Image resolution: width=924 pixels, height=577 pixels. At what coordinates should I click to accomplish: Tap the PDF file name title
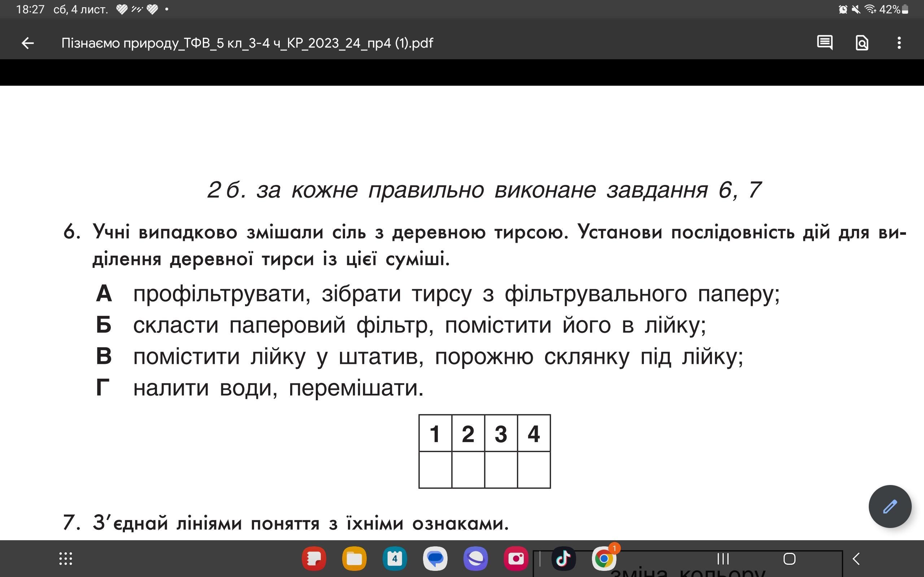247,43
